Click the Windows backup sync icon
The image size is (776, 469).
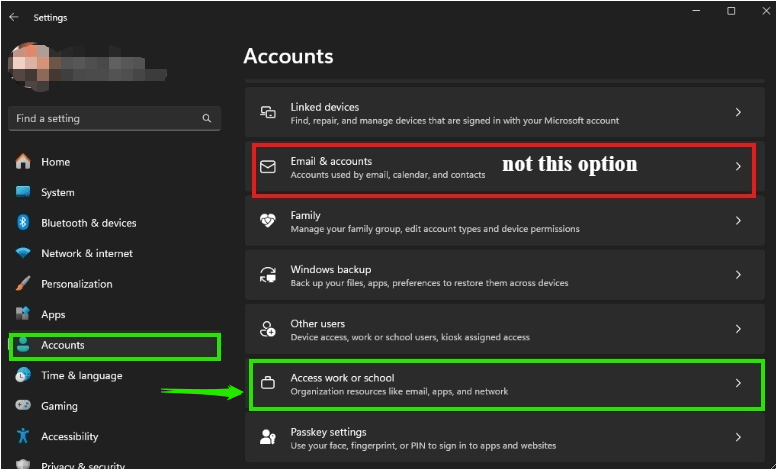[268, 275]
